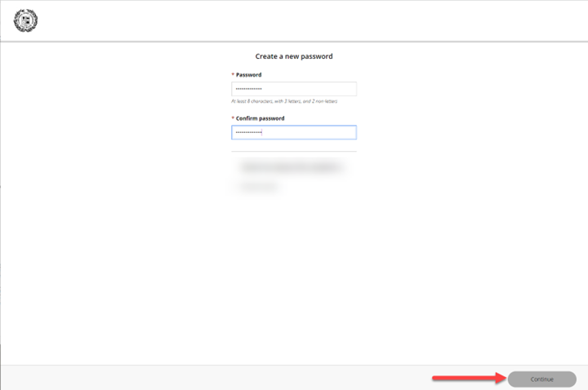588x390 pixels.
Task: Click the Continue button
Action: coord(542,379)
